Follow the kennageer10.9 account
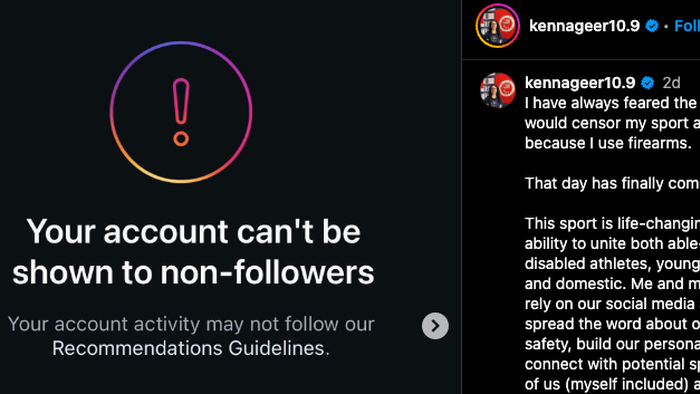 pyautogui.click(x=687, y=26)
